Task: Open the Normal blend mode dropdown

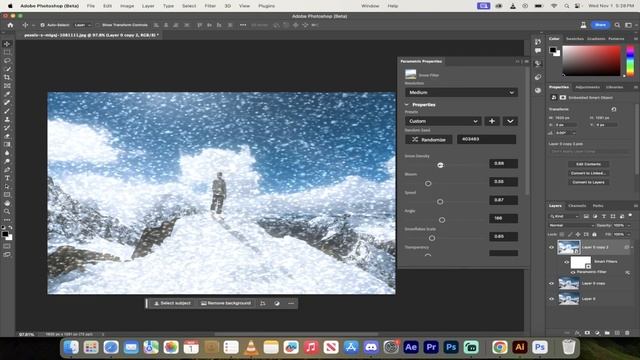Action: pos(571,225)
